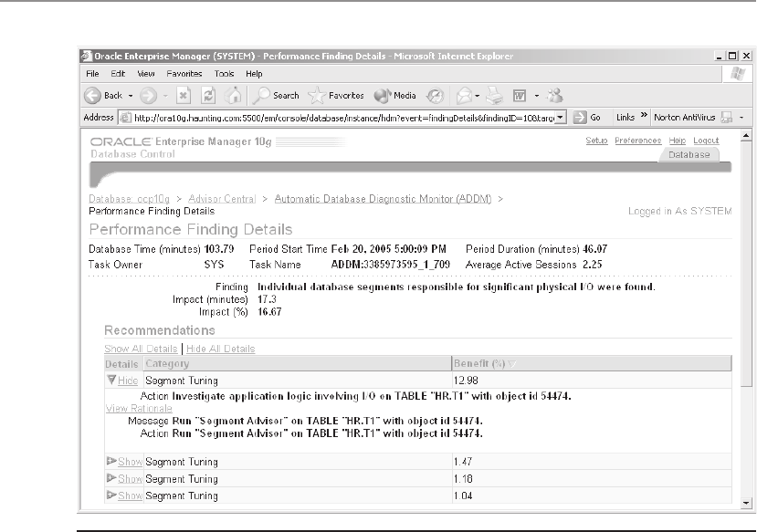The width and height of the screenshot is (757, 532).
Task: Open Norton AntiVirus toolbar dropdown arrow
Action: 741,118
